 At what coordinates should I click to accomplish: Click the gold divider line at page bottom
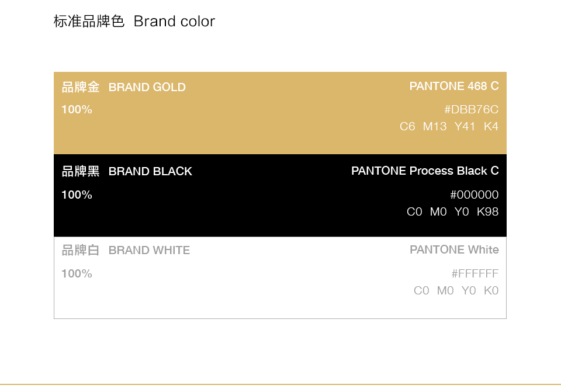tap(280, 384)
